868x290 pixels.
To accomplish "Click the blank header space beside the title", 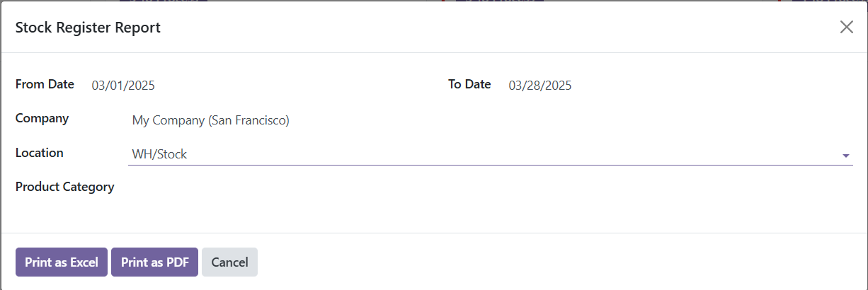I will [x=496, y=28].
